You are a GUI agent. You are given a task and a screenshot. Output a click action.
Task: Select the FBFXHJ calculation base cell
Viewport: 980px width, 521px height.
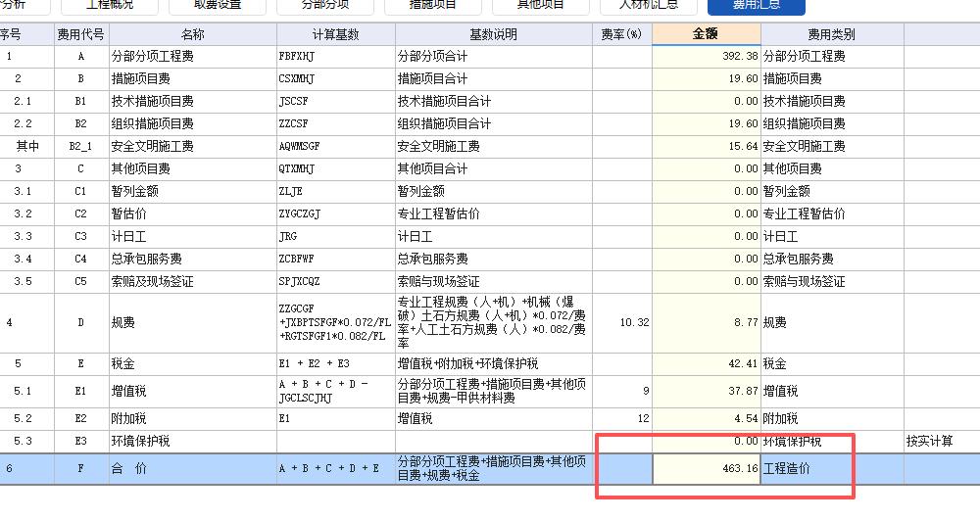(x=335, y=56)
